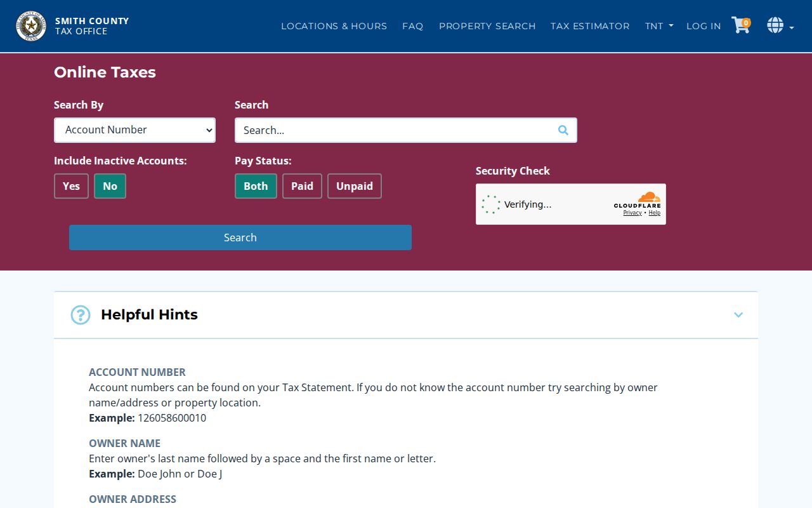Click the Security Check label

(513, 171)
